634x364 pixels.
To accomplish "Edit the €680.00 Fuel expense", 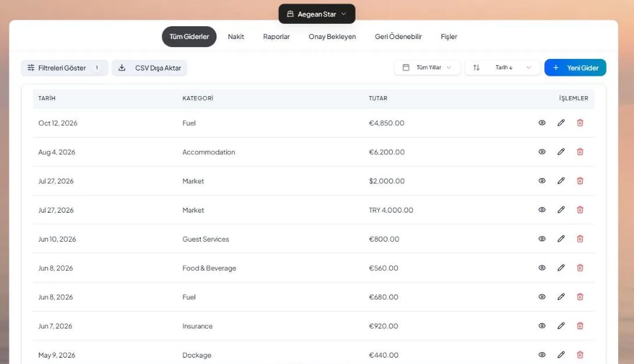I will pos(561,297).
